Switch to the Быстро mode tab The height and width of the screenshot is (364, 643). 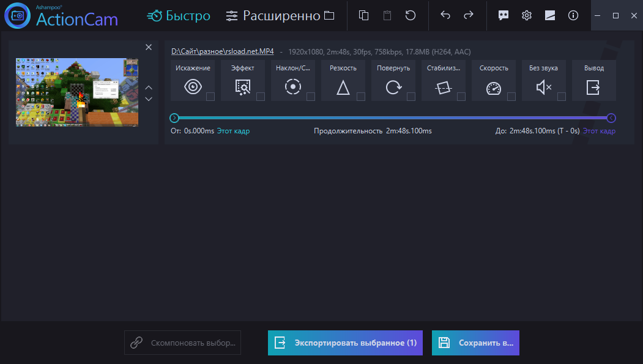tap(179, 15)
